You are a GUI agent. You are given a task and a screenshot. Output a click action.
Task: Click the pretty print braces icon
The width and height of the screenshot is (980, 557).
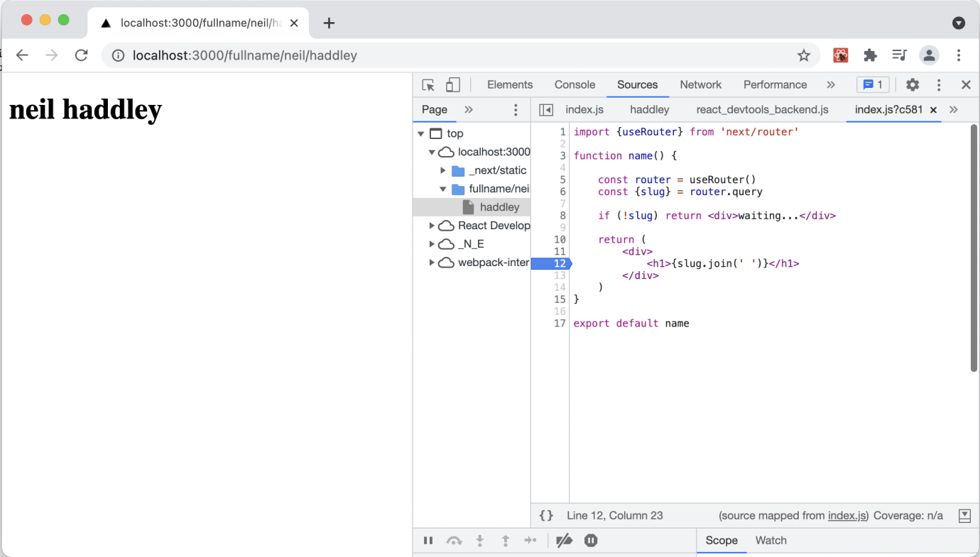[x=546, y=516]
